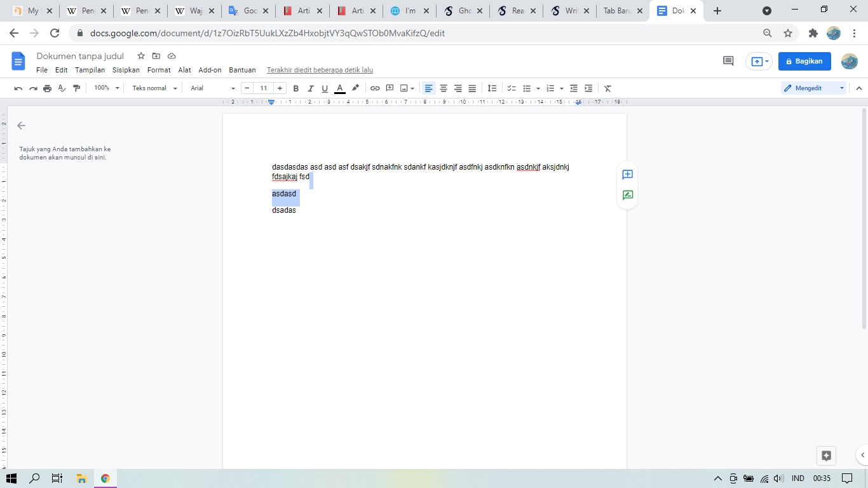
Task: Open line spacing options
Action: pyautogui.click(x=492, y=88)
